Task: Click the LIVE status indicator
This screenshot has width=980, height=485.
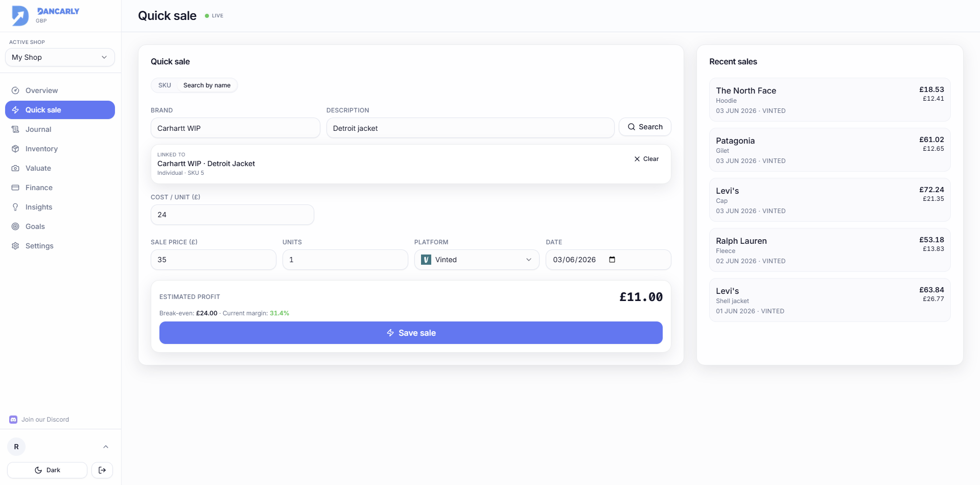Action: pos(214,16)
